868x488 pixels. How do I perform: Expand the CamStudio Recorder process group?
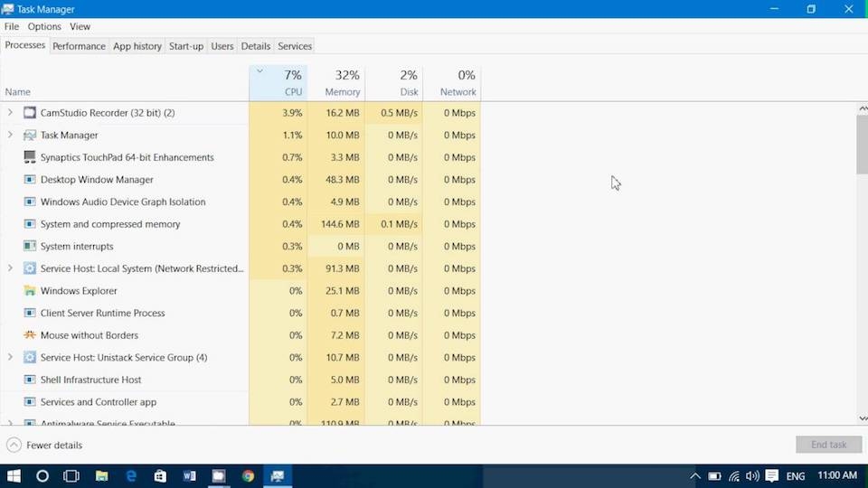coord(10,112)
